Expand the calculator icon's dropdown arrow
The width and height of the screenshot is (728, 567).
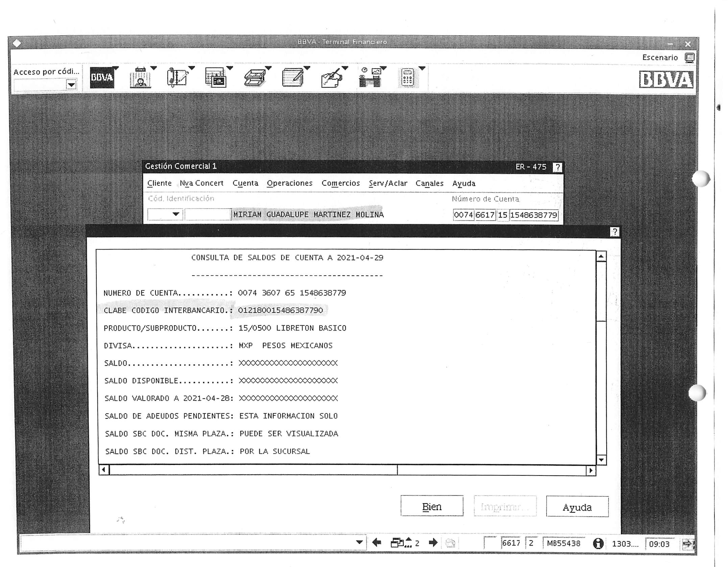pos(422,68)
